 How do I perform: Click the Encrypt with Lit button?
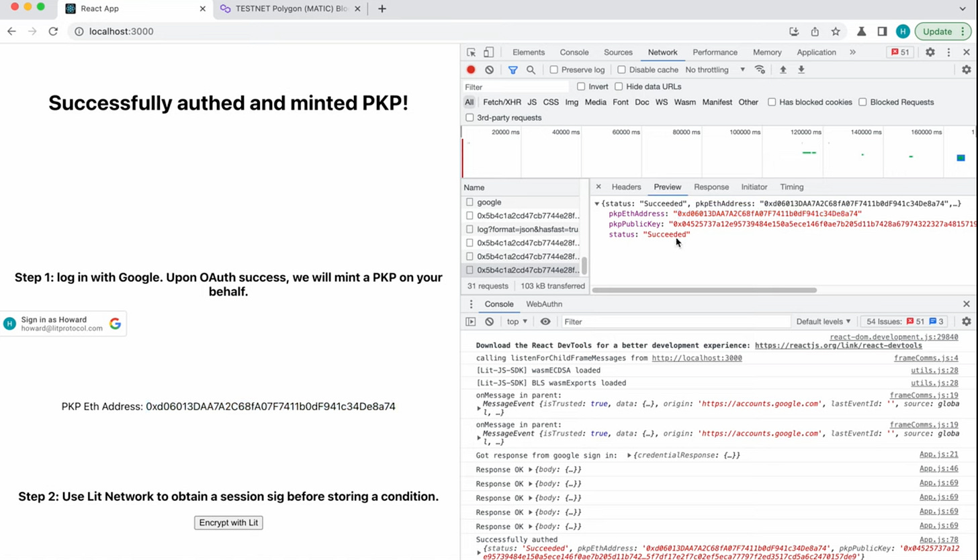228,522
